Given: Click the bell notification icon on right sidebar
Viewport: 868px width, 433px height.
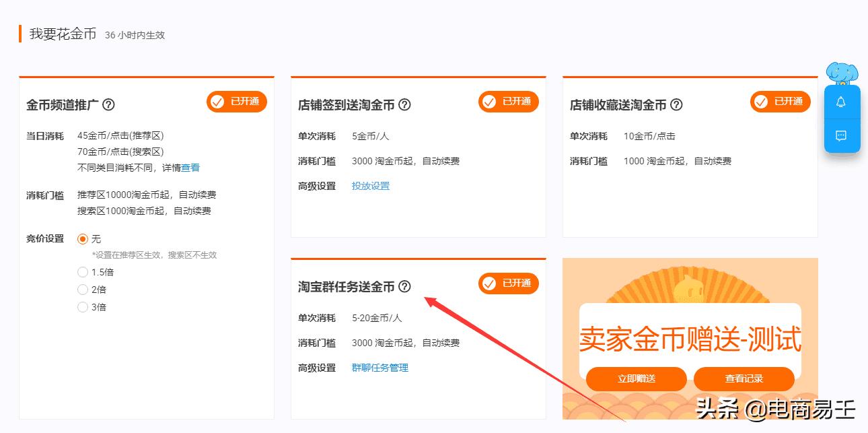Looking at the screenshot, I should coord(842,101).
